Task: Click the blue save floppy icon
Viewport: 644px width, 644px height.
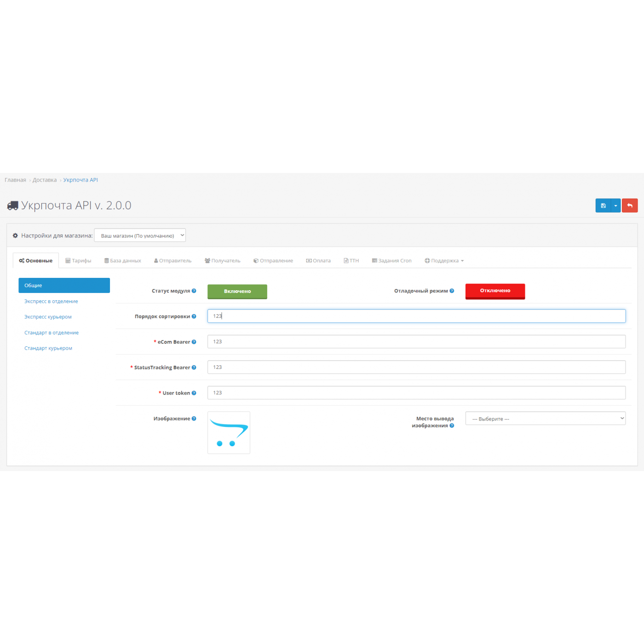Action: [x=603, y=206]
